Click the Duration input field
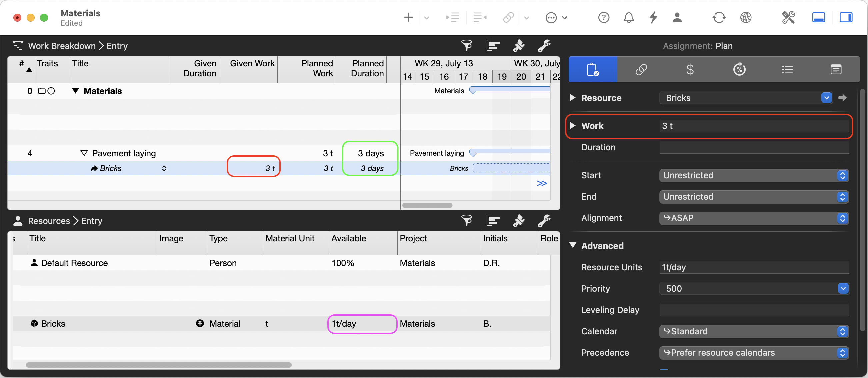The height and width of the screenshot is (378, 868). tap(754, 147)
